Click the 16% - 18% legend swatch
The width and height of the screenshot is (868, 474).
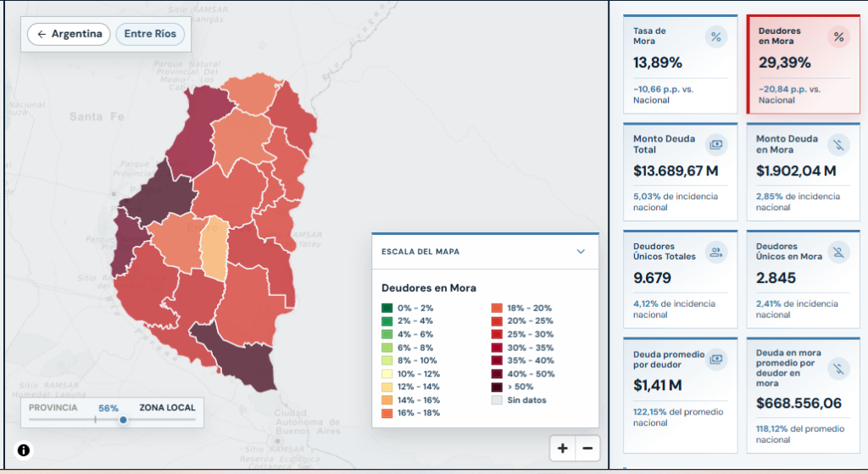(387, 413)
